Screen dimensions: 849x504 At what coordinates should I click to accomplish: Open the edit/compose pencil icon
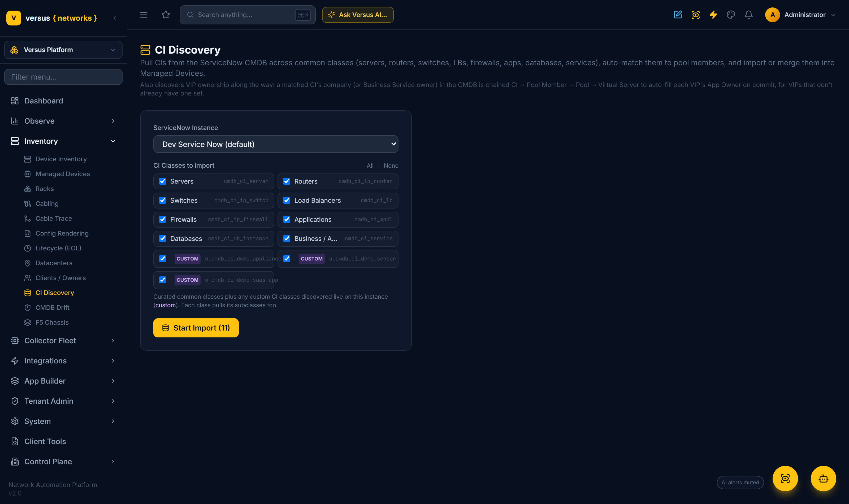click(678, 15)
